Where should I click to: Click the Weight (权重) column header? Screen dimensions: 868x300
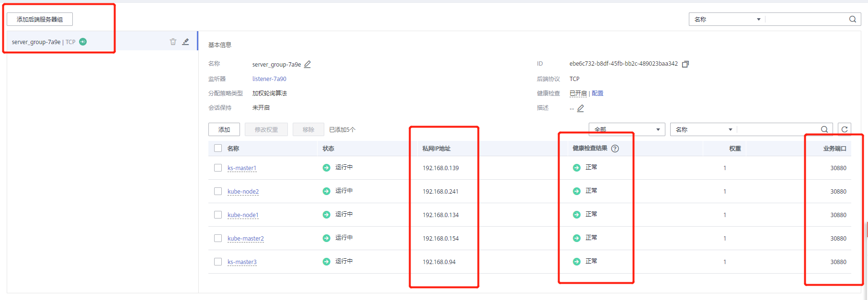tap(735, 149)
